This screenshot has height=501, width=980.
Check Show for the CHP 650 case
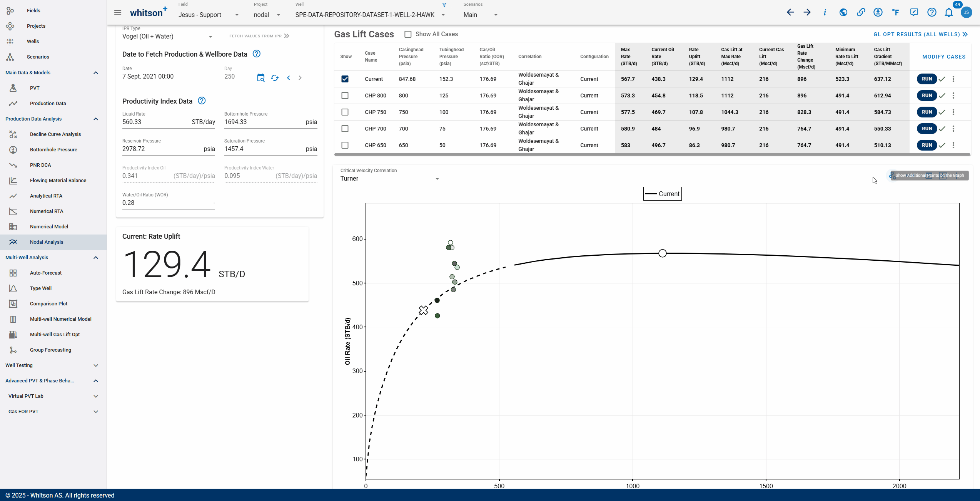tap(345, 145)
